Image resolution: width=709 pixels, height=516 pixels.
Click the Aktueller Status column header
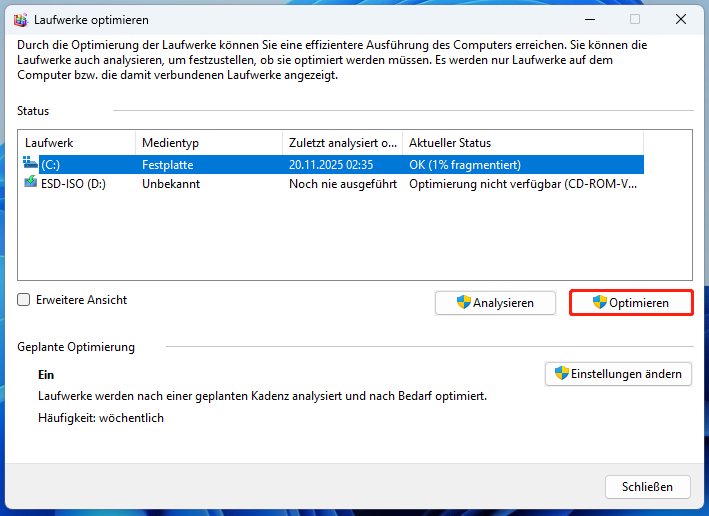coord(523,143)
